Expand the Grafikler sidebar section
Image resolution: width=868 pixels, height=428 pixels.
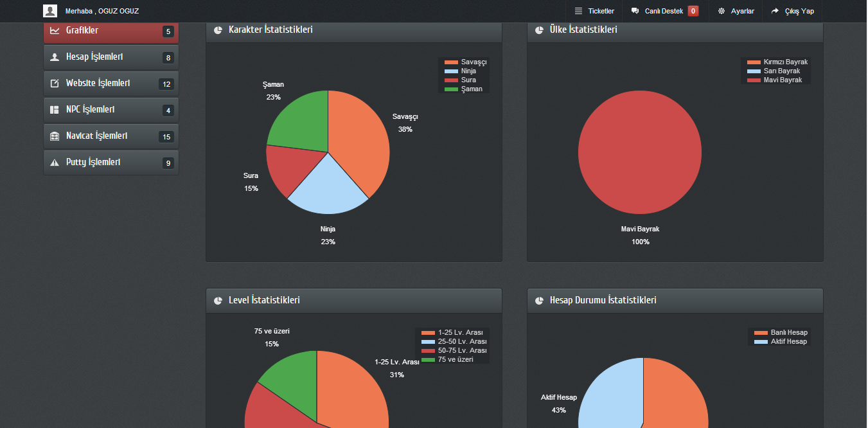pos(111,31)
